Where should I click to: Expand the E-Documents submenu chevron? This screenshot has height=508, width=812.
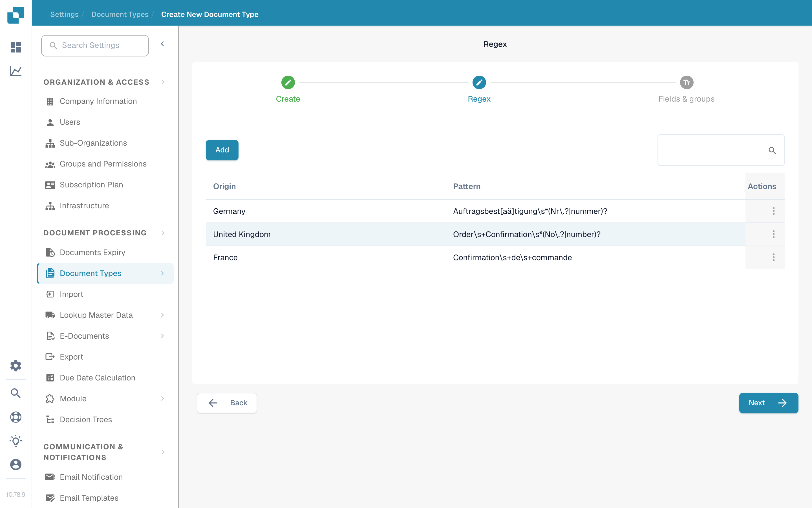162,336
